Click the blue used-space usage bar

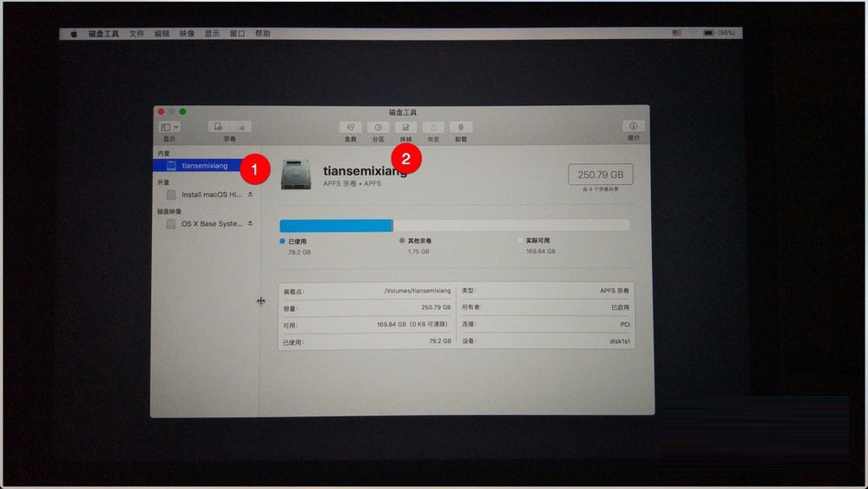tap(336, 225)
